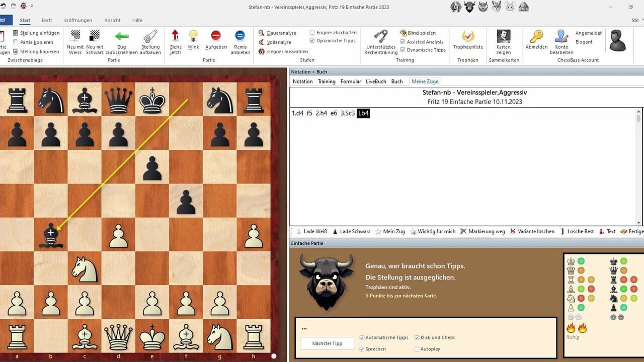Open the Stil dropdown at top right
Screen dimensions: 644x362
(x=635, y=21)
